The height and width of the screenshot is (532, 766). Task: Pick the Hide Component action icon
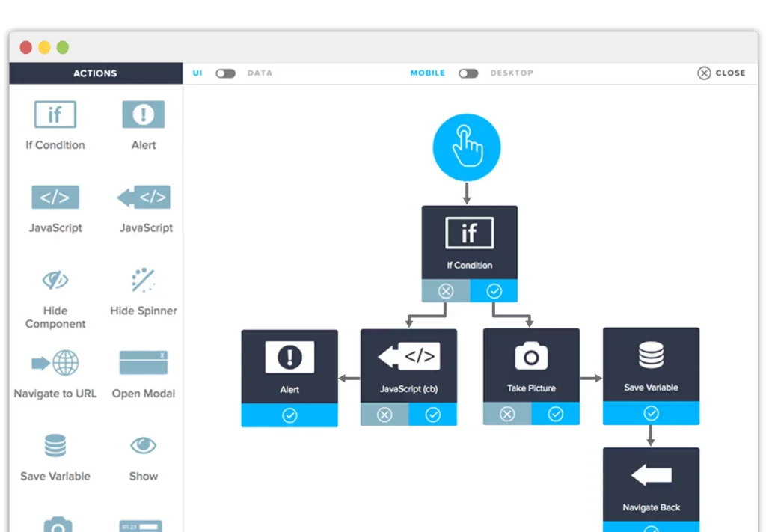click(55, 281)
